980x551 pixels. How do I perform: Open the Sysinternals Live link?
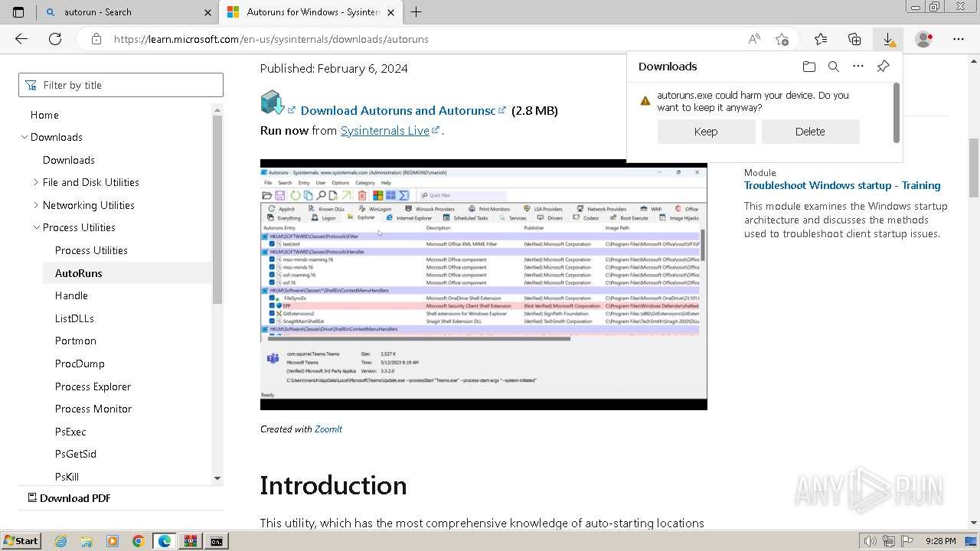(385, 131)
